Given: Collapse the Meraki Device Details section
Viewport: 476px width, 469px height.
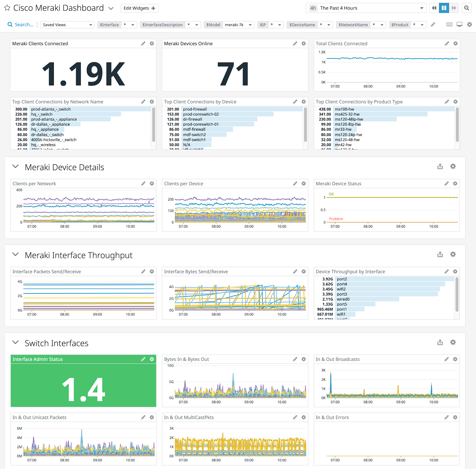Looking at the screenshot, I should coord(15,167).
